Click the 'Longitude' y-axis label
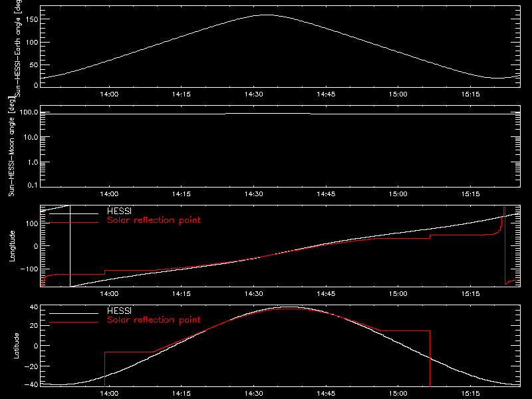This screenshot has height=399, width=532. point(12,246)
